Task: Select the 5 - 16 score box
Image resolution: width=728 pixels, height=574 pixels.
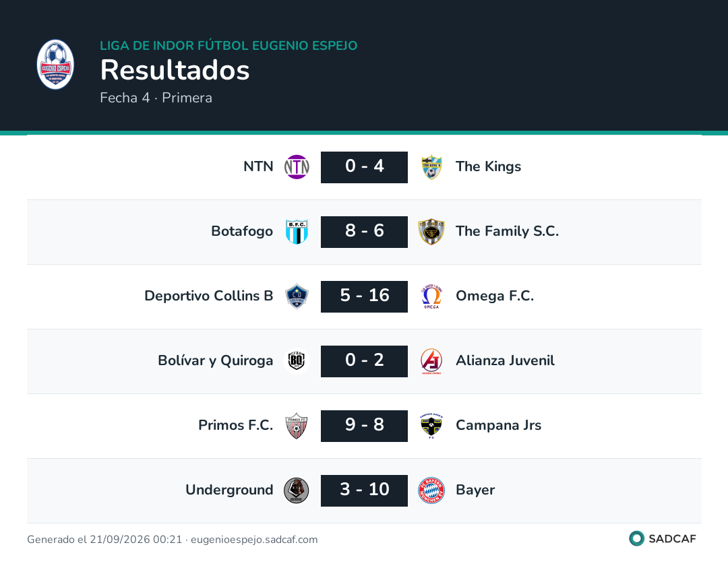Action: click(365, 296)
